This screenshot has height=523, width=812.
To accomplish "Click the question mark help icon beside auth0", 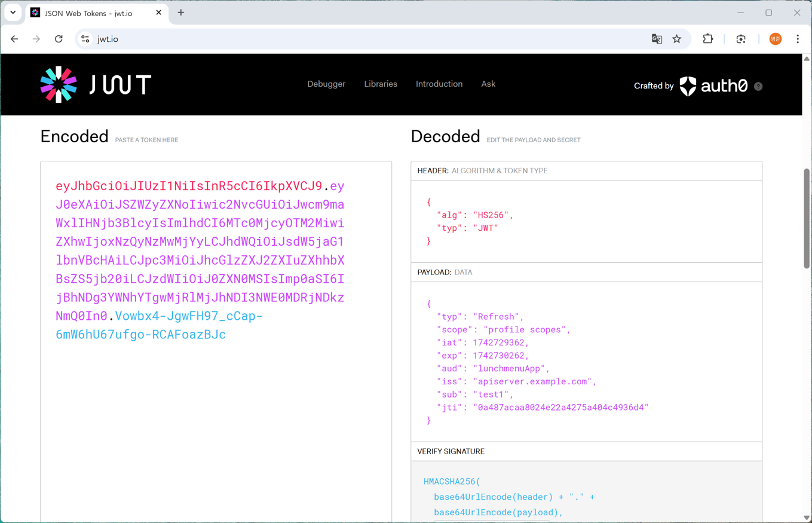I will coord(758,87).
